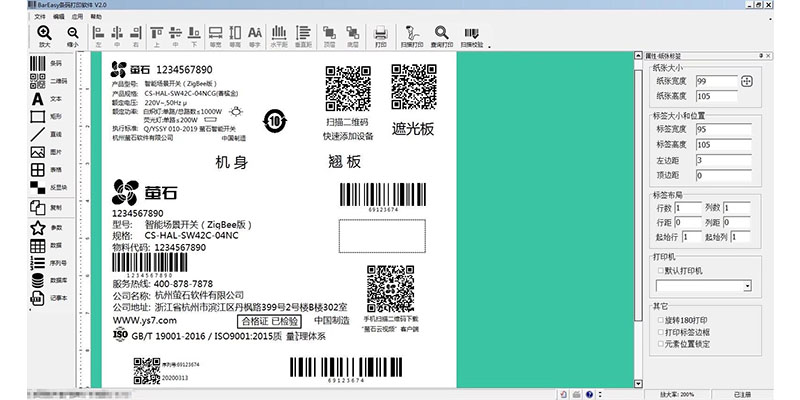
Task: Zoom in with the 放大 magnifier icon
Action: coord(44,36)
